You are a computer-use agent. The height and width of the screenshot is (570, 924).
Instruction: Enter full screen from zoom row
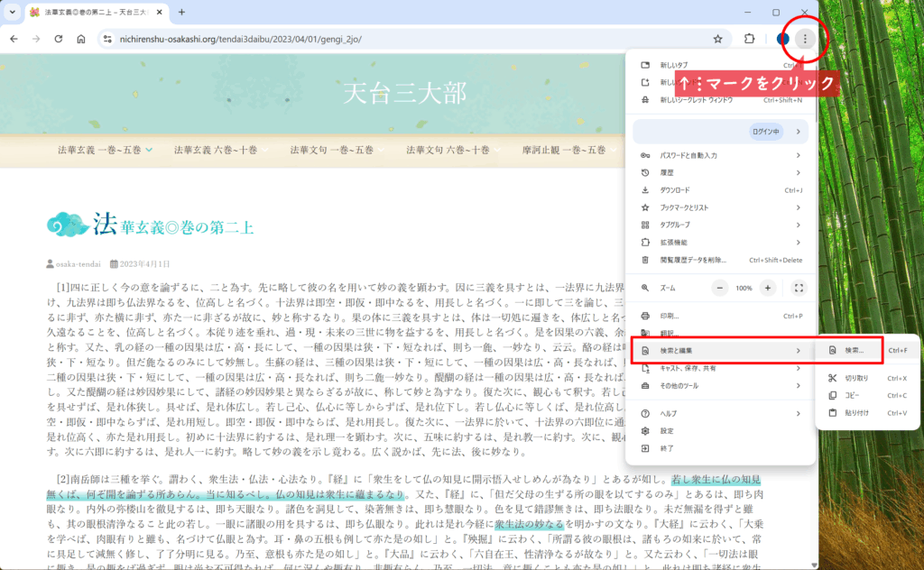798,288
